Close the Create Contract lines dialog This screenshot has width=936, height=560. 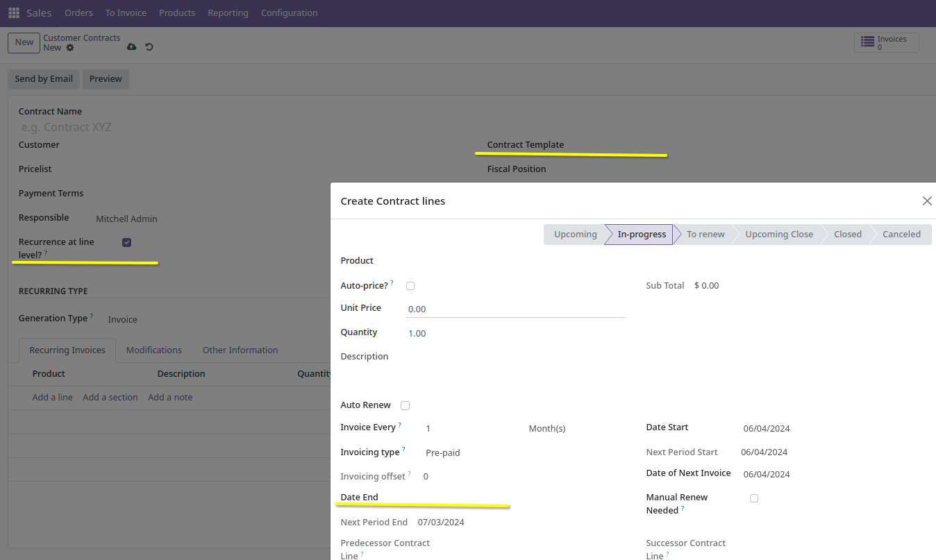click(926, 201)
